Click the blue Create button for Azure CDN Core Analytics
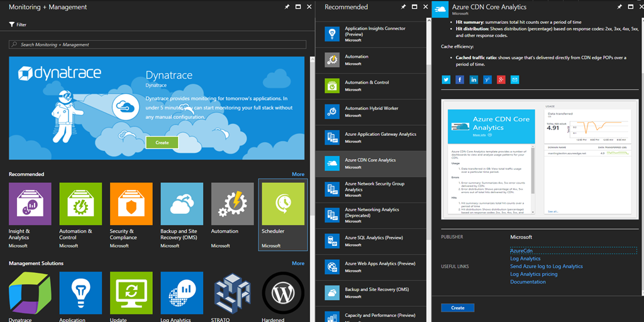Image resolution: width=644 pixels, height=322 pixels. (x=458, y=308)
